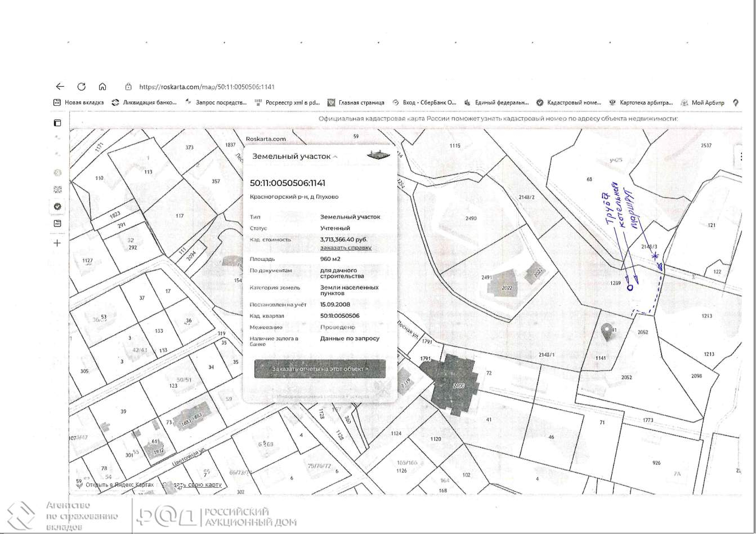The width and height of the screenshot is (756, 534).
Task: Open the tab actions icon in the sidebar
Action: pos(57,123)
